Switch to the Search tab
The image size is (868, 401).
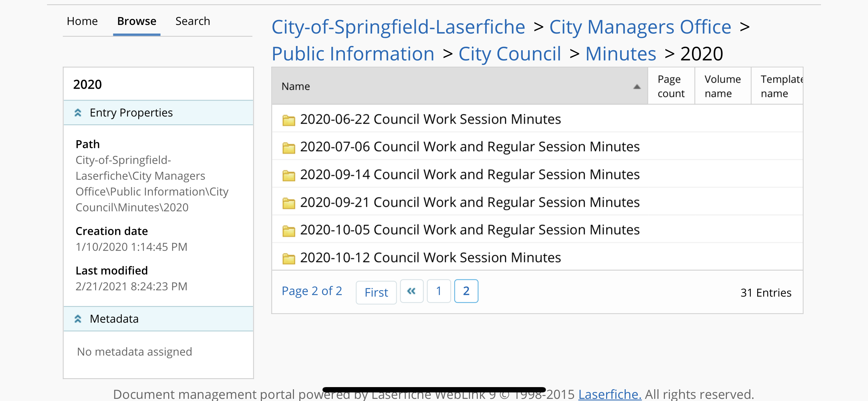click(x=193, y=21)
